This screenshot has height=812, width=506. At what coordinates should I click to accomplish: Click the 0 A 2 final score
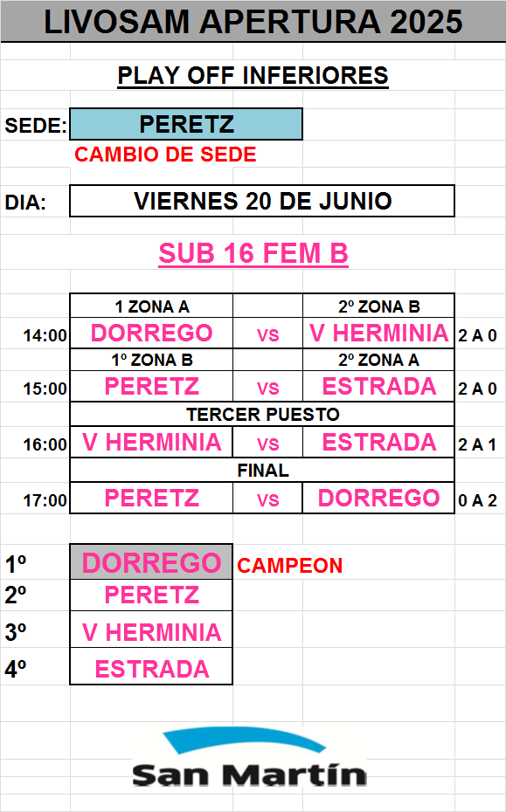tap(477, 500)
